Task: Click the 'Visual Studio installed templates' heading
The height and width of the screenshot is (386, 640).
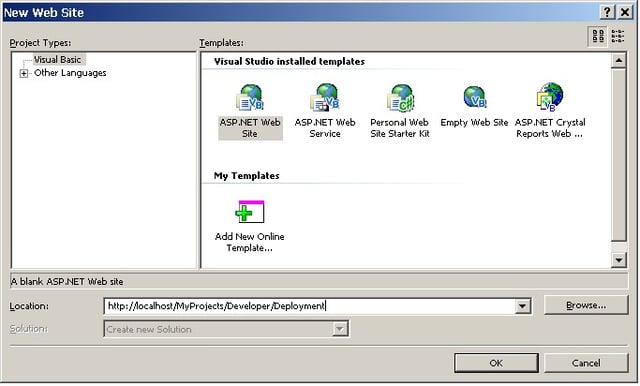Action: click(x=289, y=62)
